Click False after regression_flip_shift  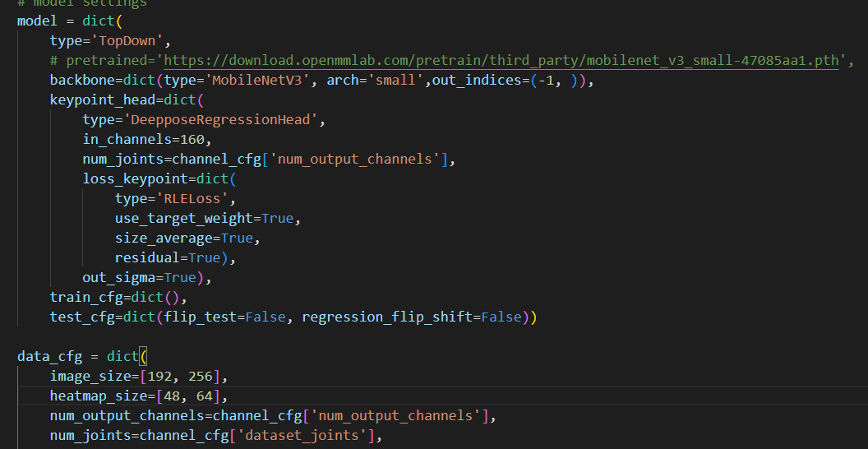point(501,317)
